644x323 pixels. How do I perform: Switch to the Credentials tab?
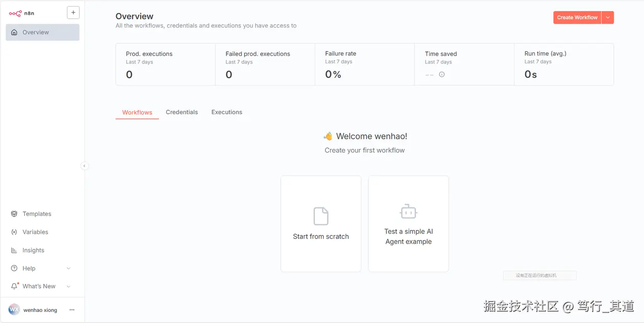click(182, 112)
